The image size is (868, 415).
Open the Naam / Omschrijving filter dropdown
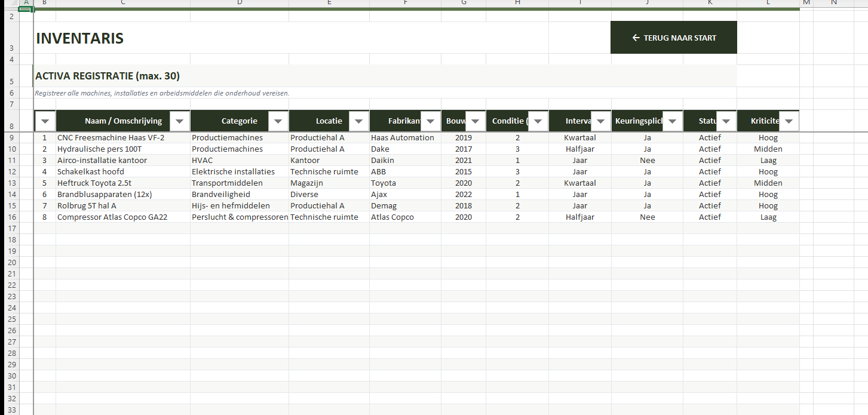coord(180,121)
